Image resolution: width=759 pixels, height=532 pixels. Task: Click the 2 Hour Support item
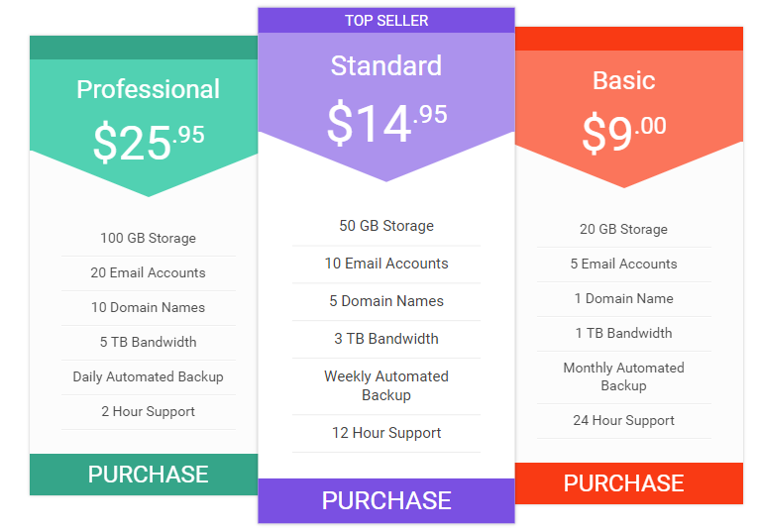[148, 412]
